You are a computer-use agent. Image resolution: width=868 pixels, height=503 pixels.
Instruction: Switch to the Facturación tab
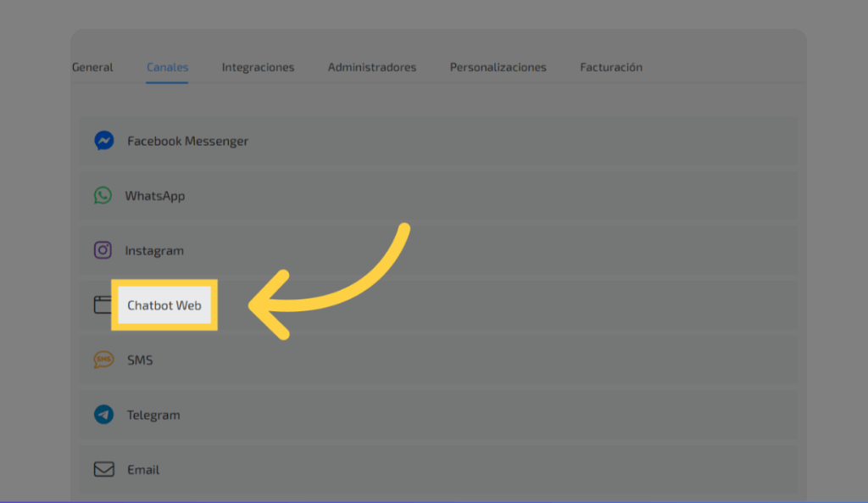pos(610,67)
